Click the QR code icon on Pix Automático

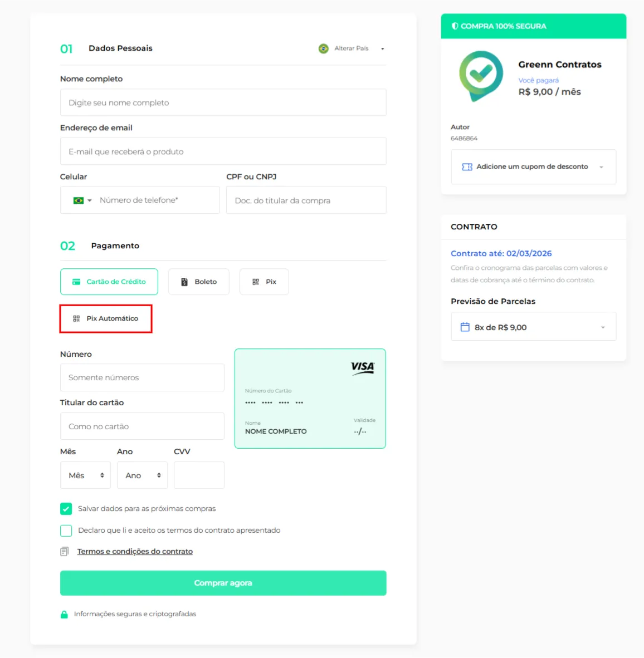(x=76, y=319)
